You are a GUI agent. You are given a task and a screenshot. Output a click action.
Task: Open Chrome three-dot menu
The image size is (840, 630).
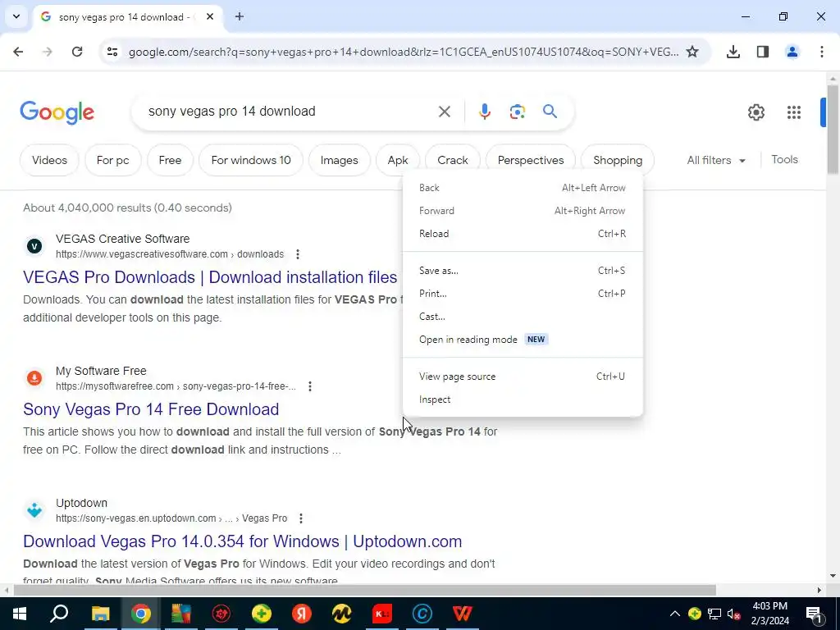[822, 52]
